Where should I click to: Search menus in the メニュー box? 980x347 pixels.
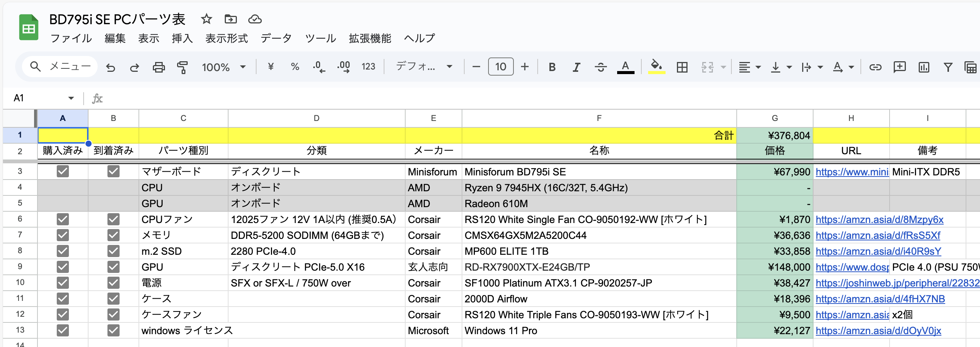(60, 67)
